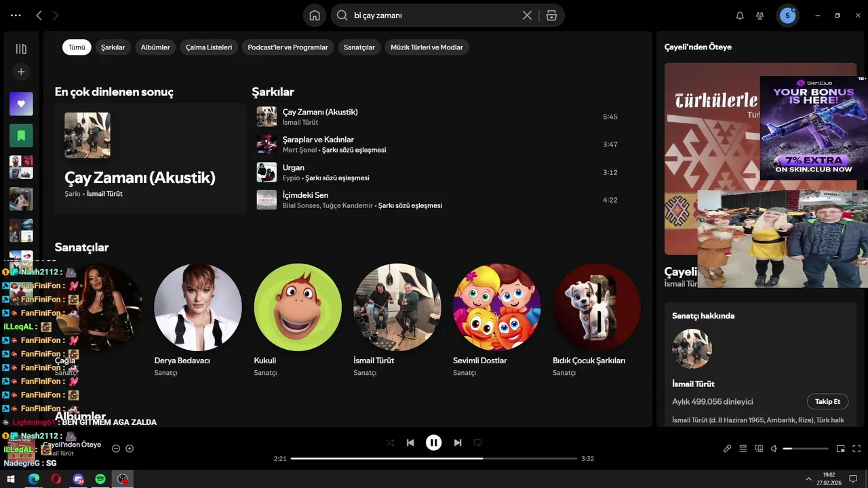868x488 pixels.
Task: Open Derya Bedavacı artist card
Action: [x=198, y=320]
